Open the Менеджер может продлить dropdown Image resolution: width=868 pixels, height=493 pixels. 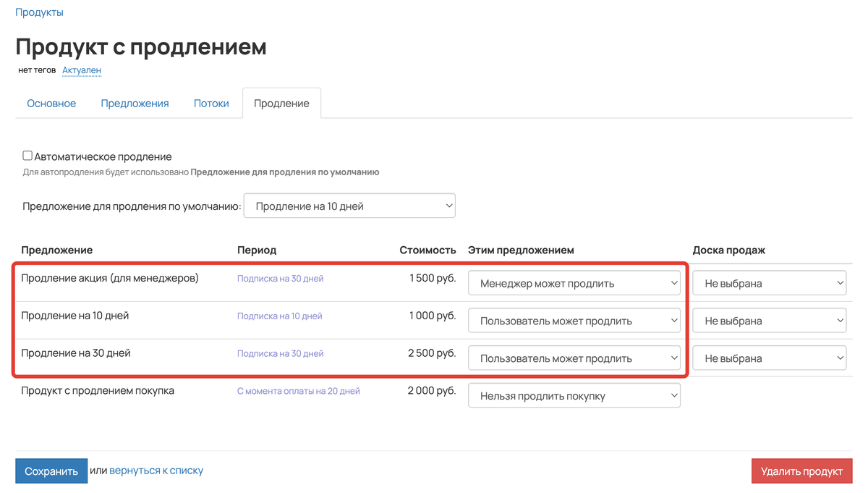(x=574, y=283)
